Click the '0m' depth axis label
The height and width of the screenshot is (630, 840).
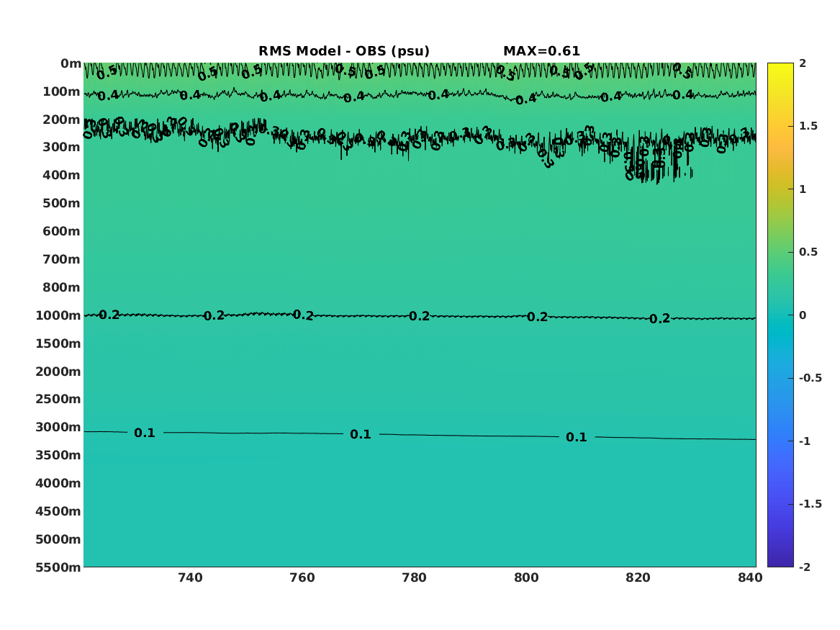pyautogui.click(x=71, y=64)
